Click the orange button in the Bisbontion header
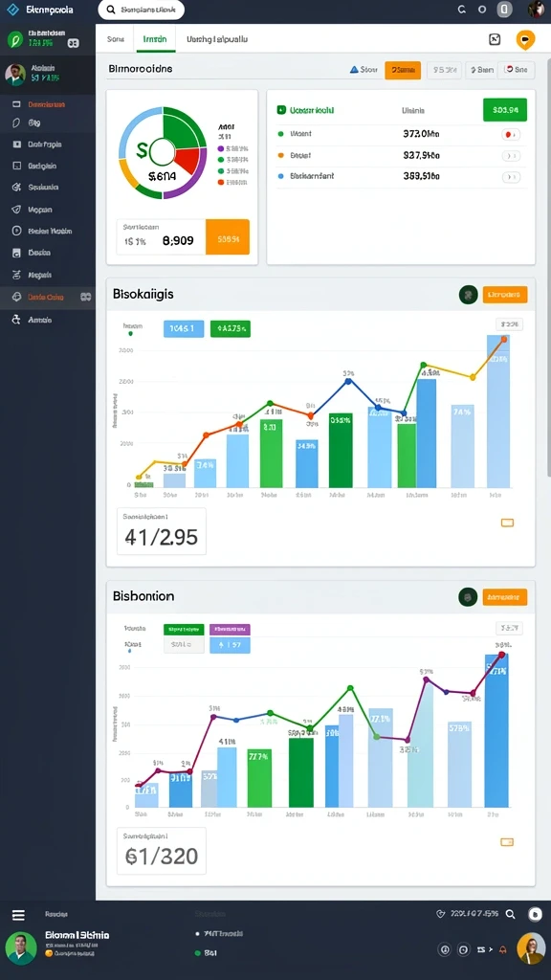 (505, 597)
